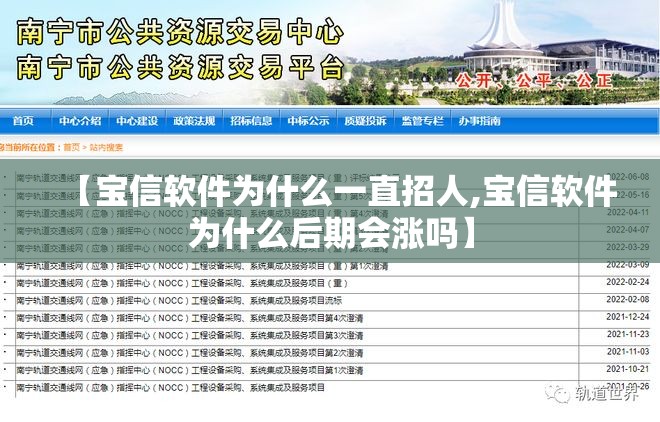Click the date 2021-11-23

tap(628, 334)
